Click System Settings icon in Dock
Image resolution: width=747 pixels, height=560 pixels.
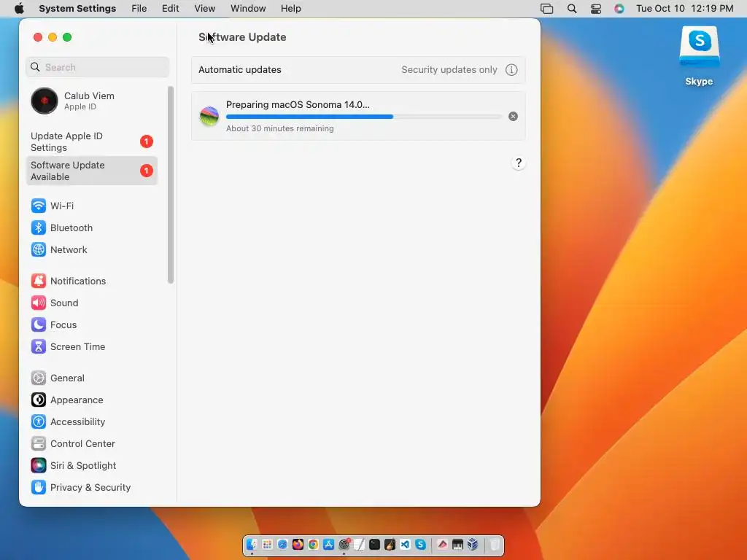pyautogui.click(x=344, y=544)
